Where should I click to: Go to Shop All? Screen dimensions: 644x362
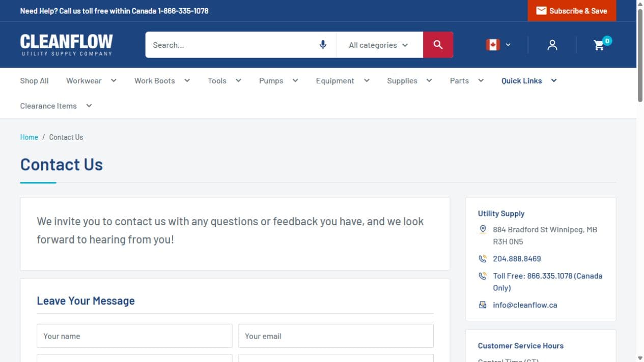(x=34, y=80)
